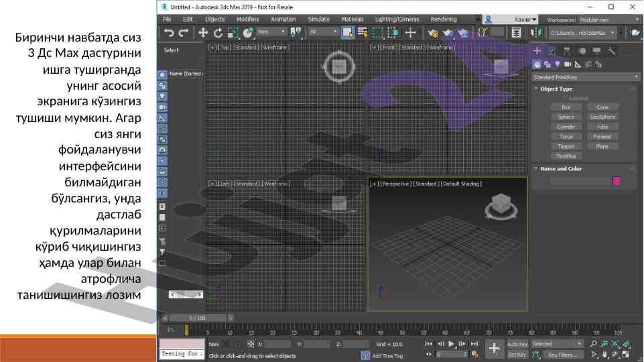Click the Teapot button
644x362 pixels.
(566, 147)
